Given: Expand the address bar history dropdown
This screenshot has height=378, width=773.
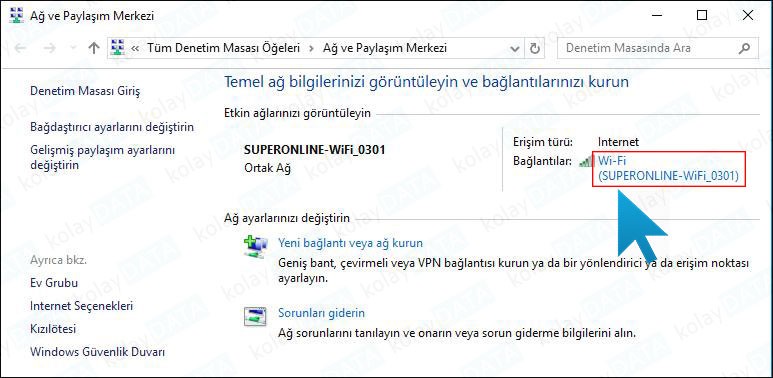Looking at the screenshot, I should point(515,48).
